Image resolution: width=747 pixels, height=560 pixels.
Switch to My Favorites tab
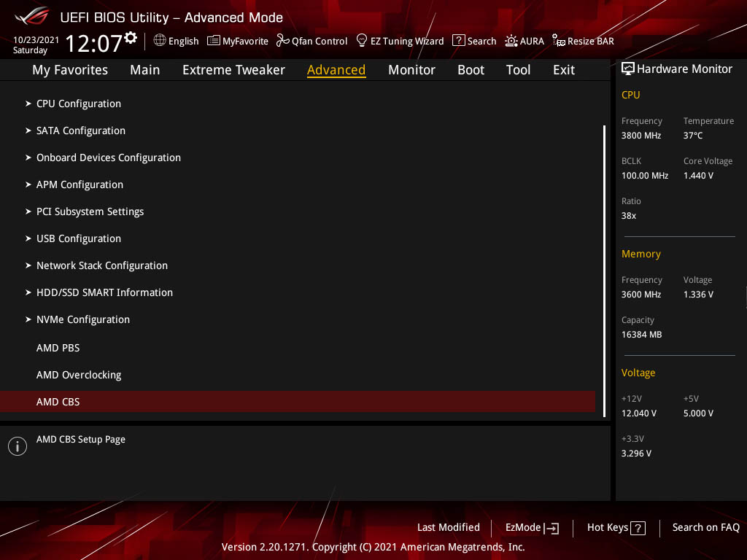click(x=70, y=70)
